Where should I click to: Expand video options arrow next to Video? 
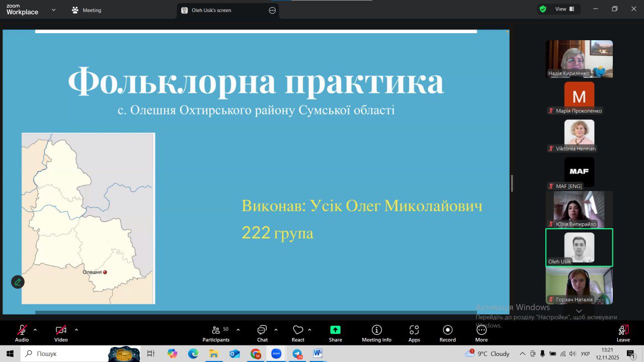(76, 330)
